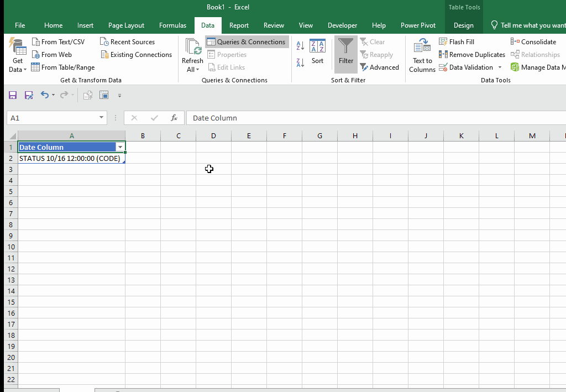This screenshot has width=566, height=392.
Task: Switch to the Report tab
Action: (239, 25)
